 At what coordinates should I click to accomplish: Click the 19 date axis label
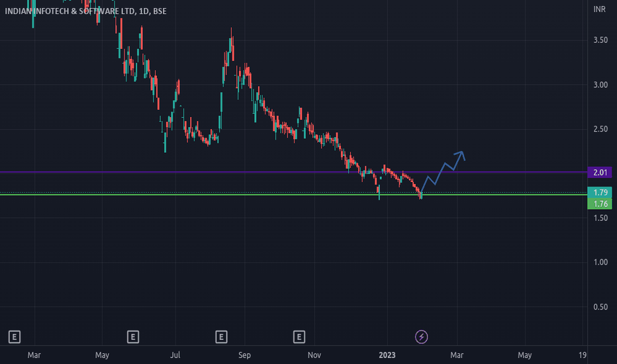583,355
